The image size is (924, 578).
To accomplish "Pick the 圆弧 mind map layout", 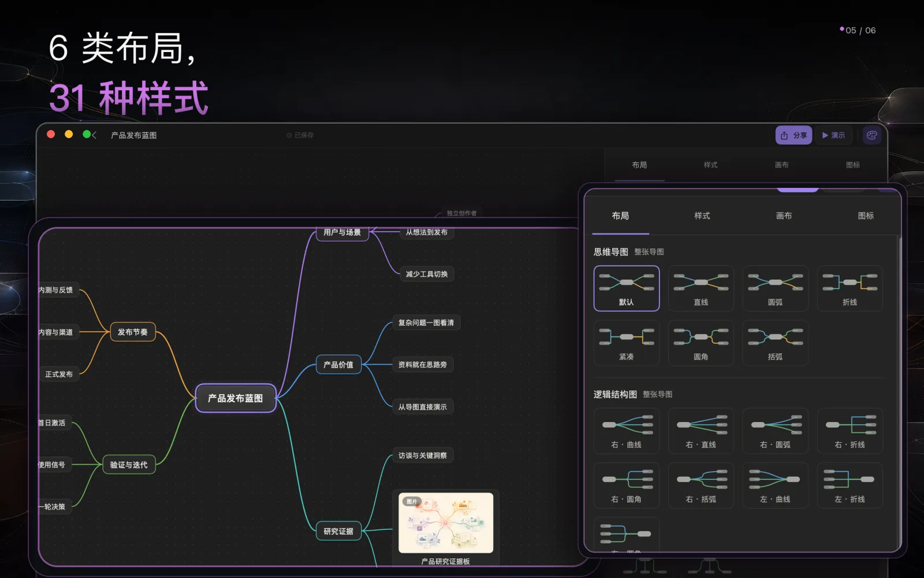I will pos(776,288).
